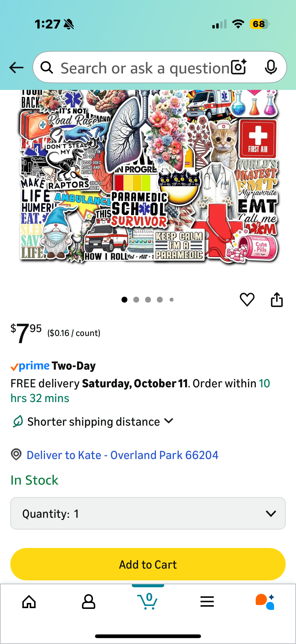Open the shopping cart icon

[x=148, y=601]
